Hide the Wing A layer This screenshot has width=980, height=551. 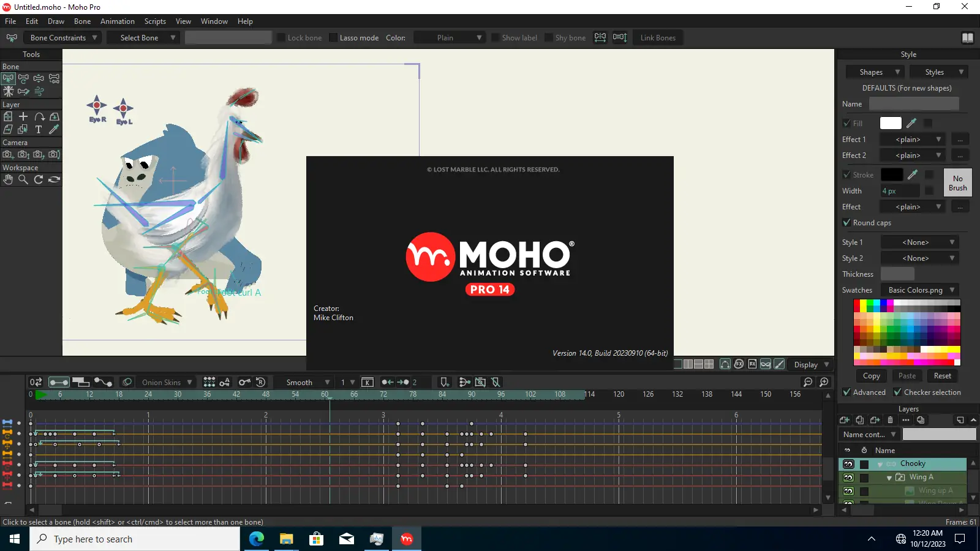click(848, 478)
